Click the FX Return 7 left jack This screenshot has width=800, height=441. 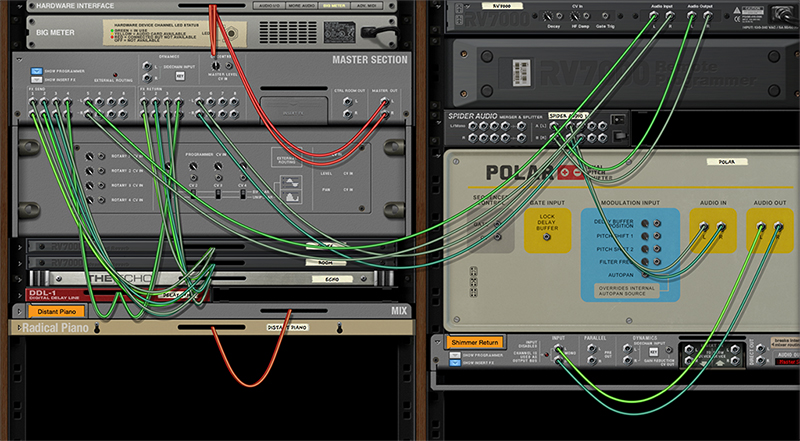(222, 102)
